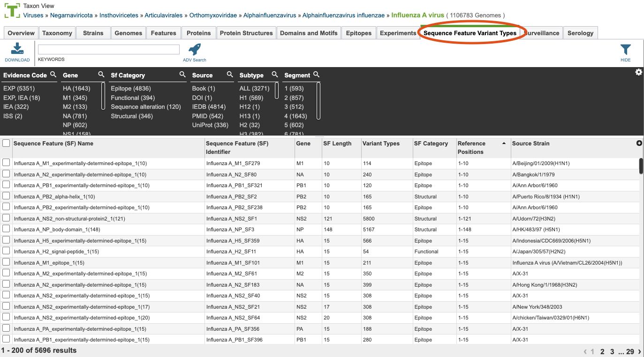Open the Overview tab

[x=21, y=33]
